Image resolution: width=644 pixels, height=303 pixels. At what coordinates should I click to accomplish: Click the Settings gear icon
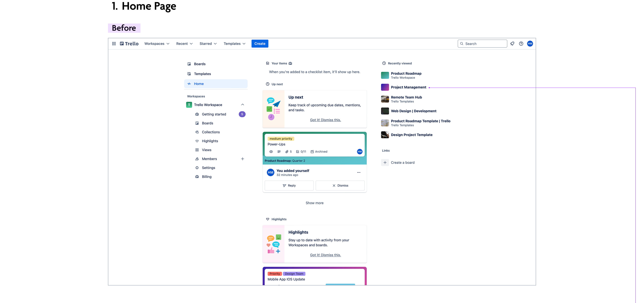(x=197, y=168)
